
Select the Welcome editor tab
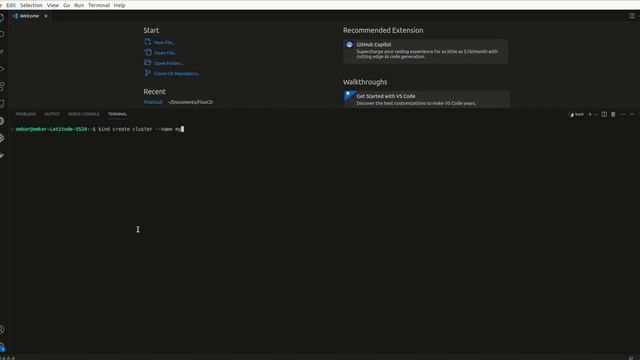tap(29, 16)
